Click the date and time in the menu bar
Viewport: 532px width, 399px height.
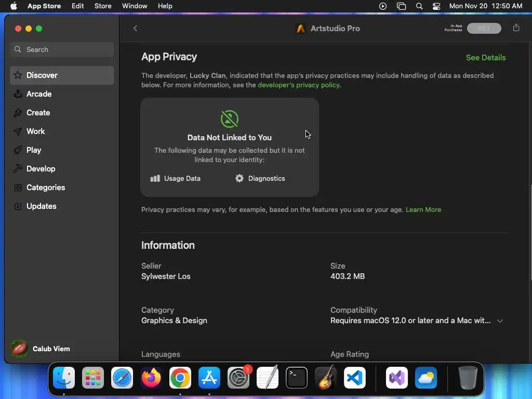(486, 6)
